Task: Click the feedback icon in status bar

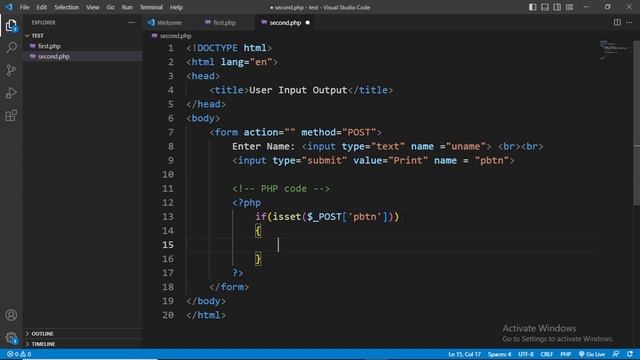Action: (616, 354)
